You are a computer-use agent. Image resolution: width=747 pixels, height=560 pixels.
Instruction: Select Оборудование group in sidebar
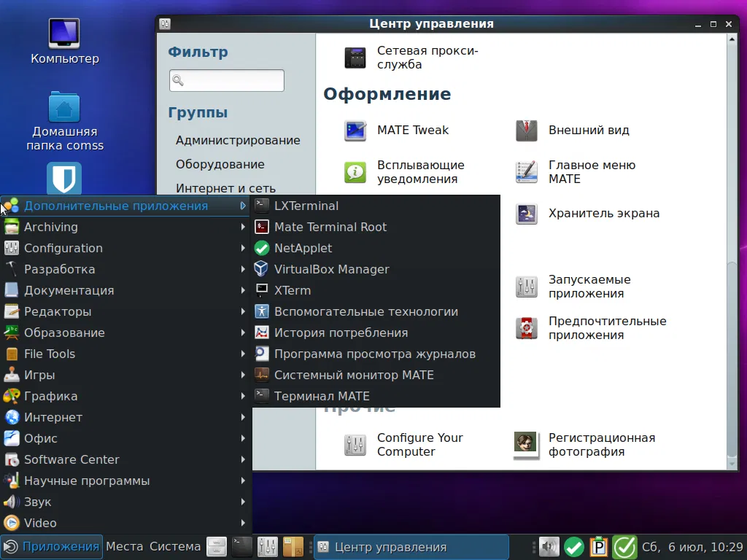click(220, 164)
